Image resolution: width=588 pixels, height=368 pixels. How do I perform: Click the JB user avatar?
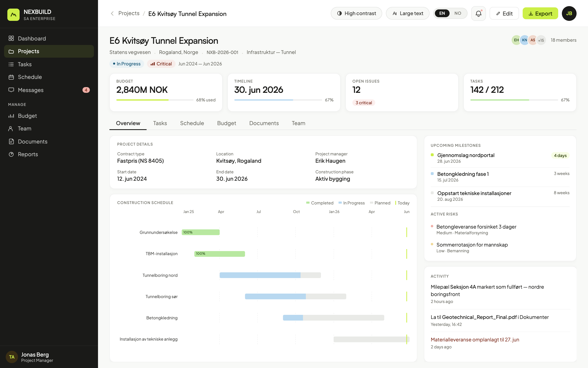(x=569, y=13)
